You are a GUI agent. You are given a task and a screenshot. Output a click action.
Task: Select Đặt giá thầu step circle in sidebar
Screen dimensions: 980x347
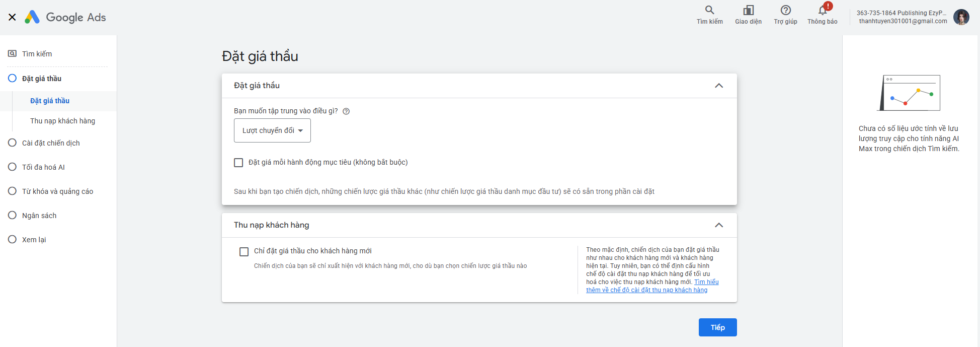(x=12, y=78)
